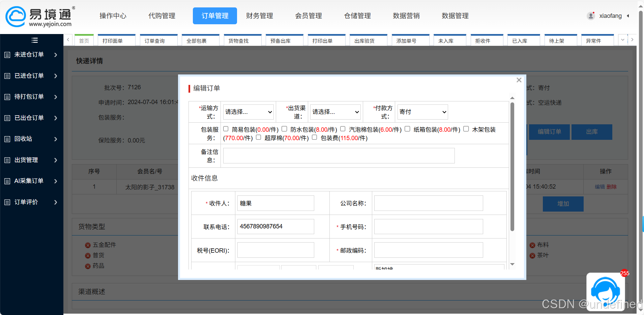
Task: Select the 木架包装 checkbox
Action: (x=466, y=129)
